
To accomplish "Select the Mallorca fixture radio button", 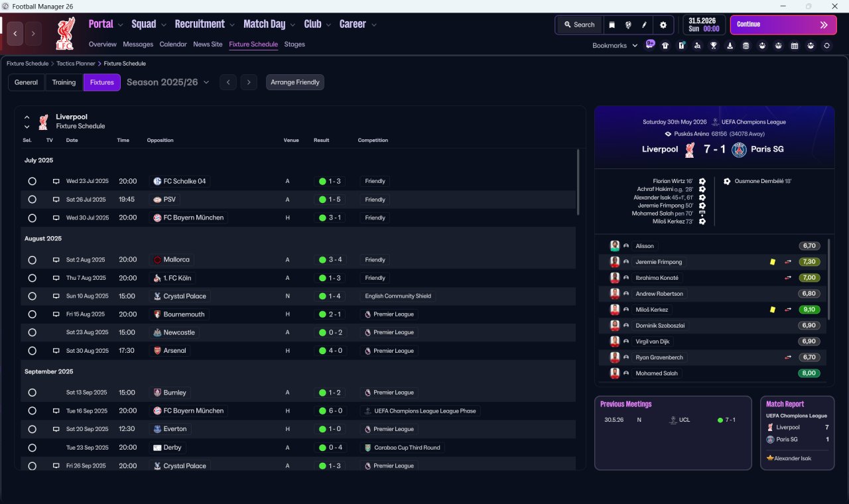I will tap(32, 260).
